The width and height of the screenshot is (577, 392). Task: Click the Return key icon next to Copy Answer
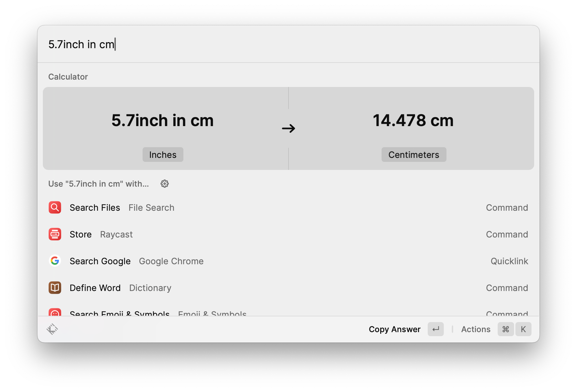tap(436, 329)
